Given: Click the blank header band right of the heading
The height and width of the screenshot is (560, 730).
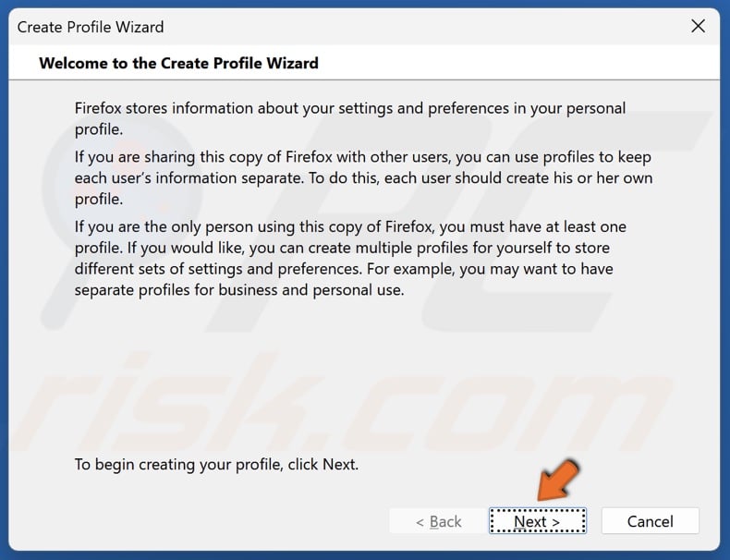Looking at the screenshot, I should 517,64.
